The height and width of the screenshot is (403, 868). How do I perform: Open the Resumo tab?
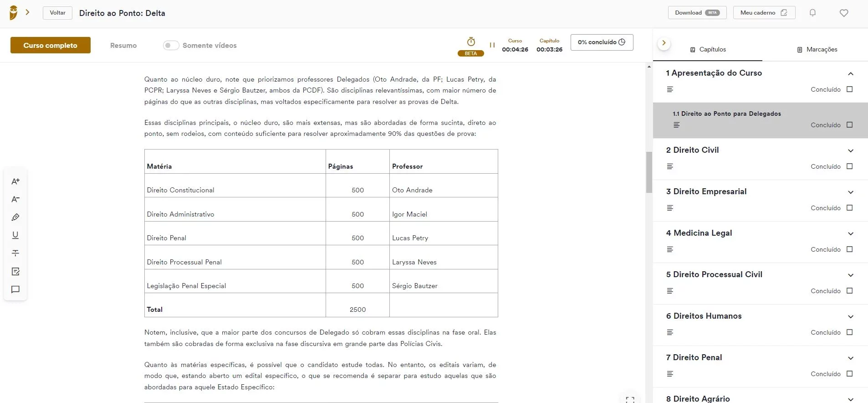click(x=123, y=46)
